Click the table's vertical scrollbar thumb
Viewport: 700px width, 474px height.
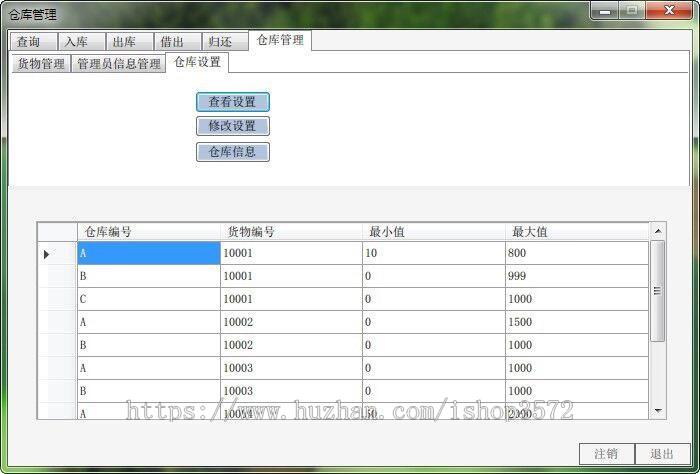pos(658,291)
